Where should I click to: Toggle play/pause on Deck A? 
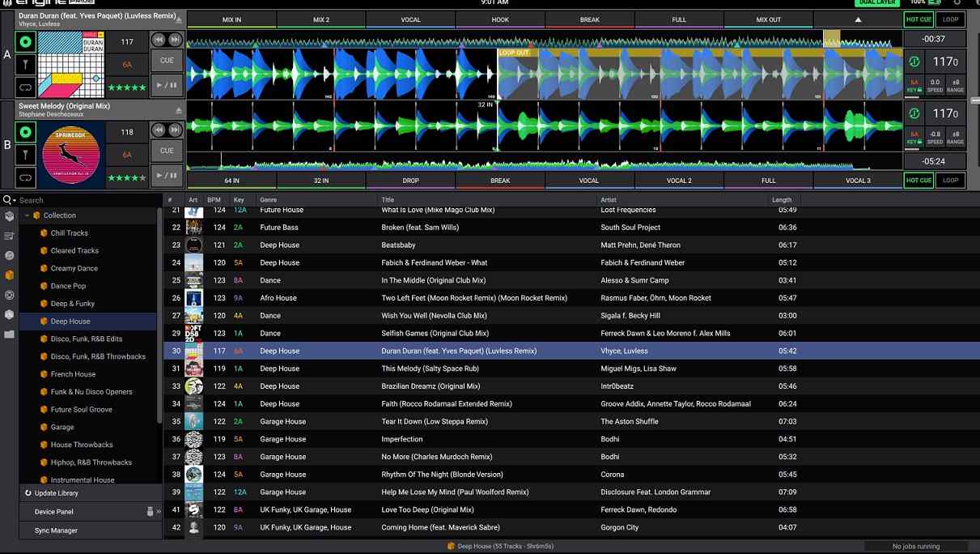[x=167, y=85]
